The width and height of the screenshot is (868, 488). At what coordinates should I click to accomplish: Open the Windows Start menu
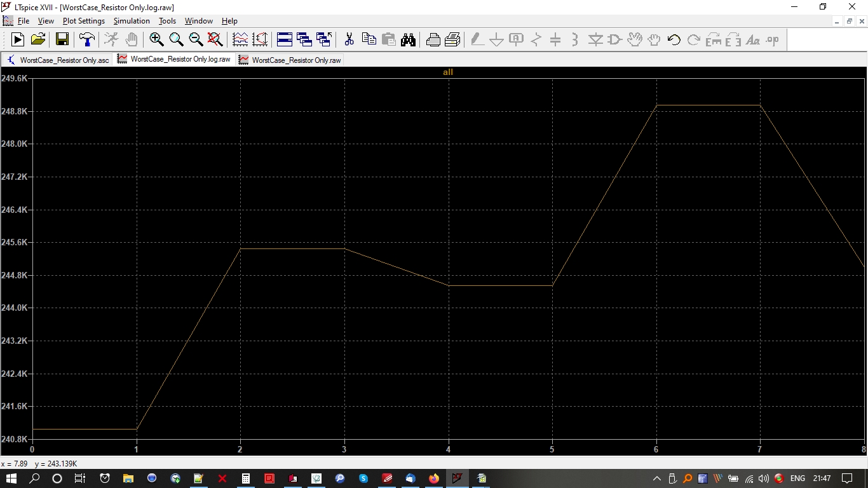point(12,478)
